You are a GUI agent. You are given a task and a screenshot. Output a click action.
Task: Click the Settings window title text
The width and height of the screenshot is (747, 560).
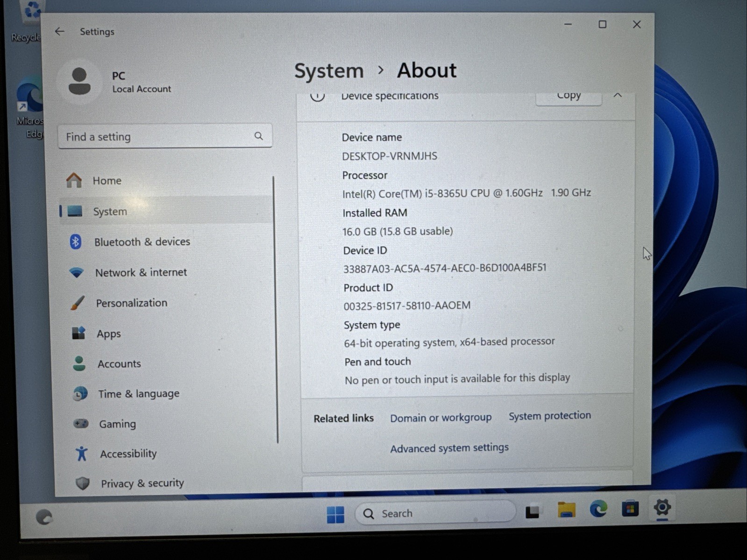pos(97,32)
